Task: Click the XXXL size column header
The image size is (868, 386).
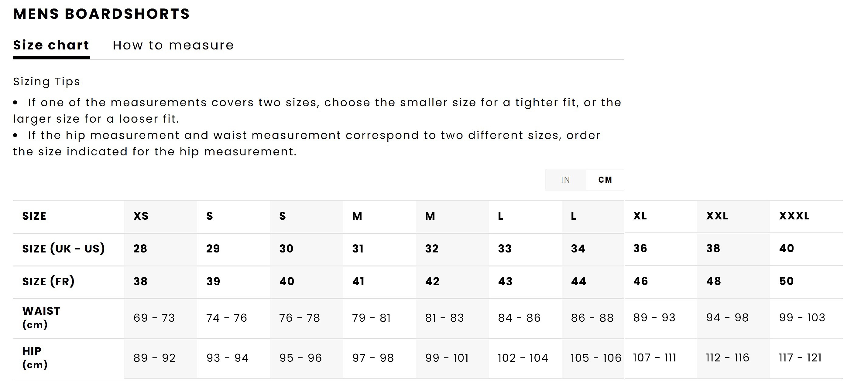Action: [x=794, y=216]
